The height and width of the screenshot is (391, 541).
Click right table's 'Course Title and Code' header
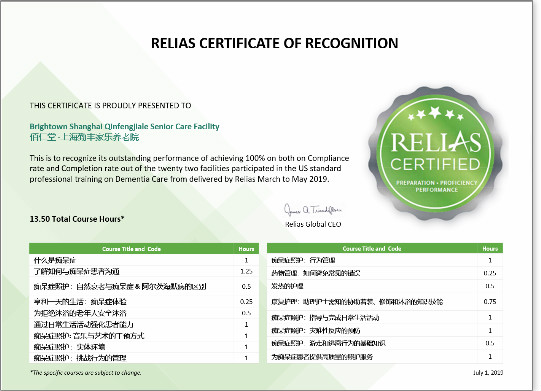pyautogui.click(x=372, y=248)
